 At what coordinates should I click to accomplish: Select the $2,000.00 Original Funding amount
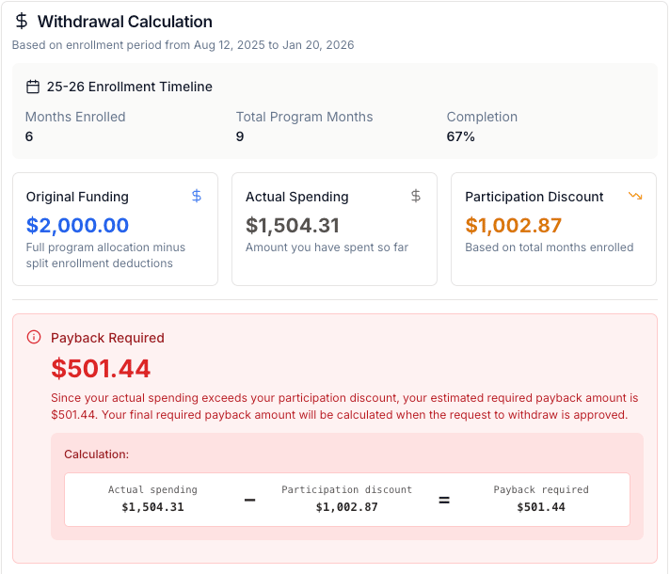77,226
